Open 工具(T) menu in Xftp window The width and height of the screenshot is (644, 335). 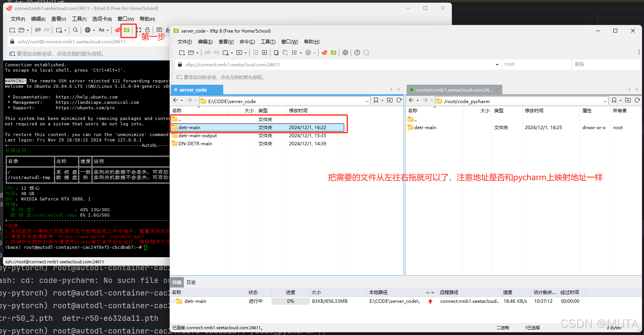click(x=268, y=42)
